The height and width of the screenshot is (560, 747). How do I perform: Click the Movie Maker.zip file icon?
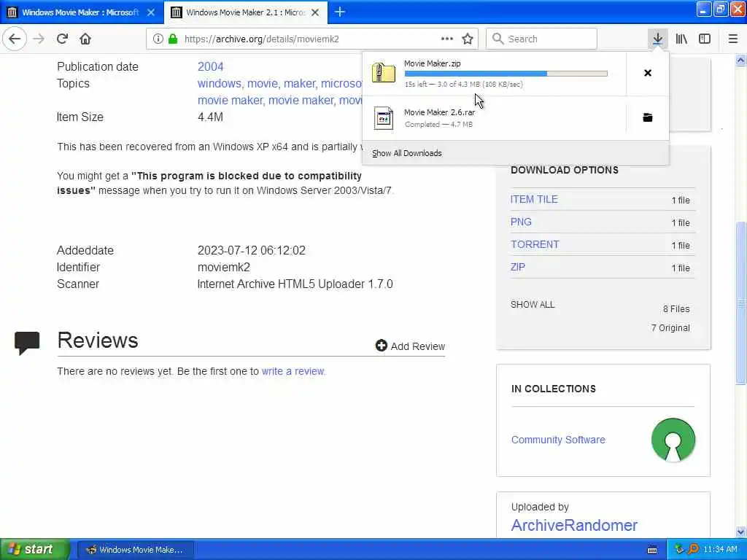(384, 73)
